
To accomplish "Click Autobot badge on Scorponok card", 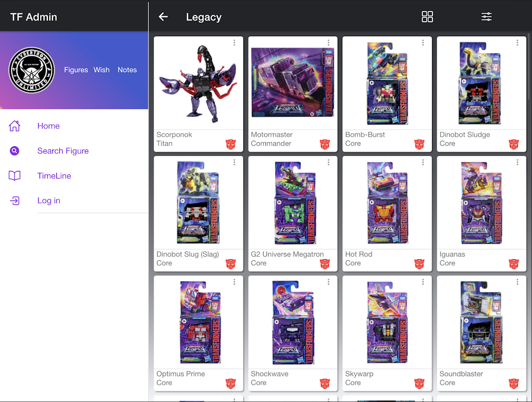I will point(231,144).
